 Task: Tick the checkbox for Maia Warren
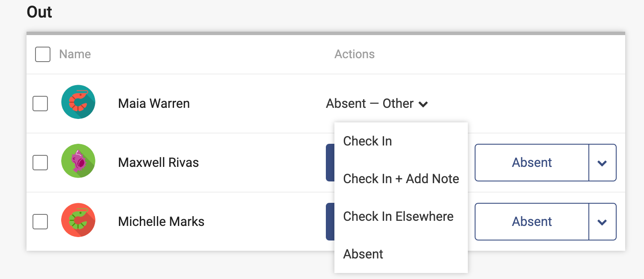point(40,104)
